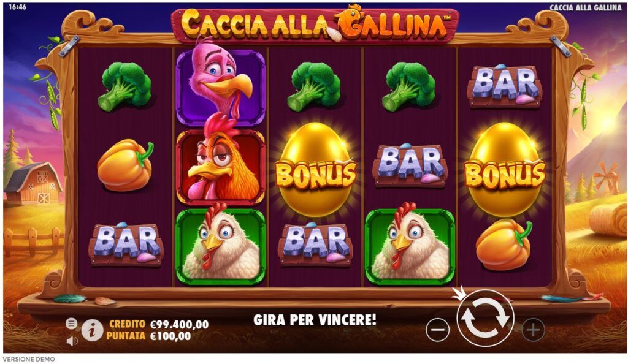Image resolution: width=628 pixels, height=364 pixels.
Task: Select the golden BONUS egg on last reel
Action: [x=505, y=169]
